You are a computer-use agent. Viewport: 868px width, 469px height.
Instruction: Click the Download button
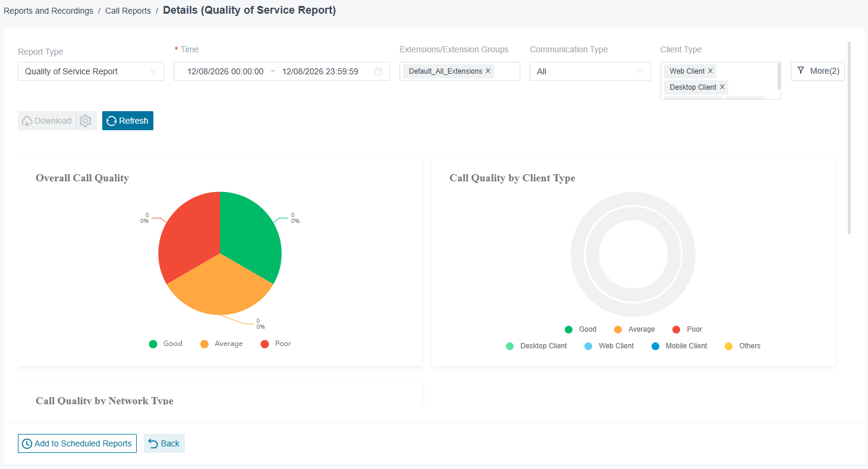tap(47, 121)
